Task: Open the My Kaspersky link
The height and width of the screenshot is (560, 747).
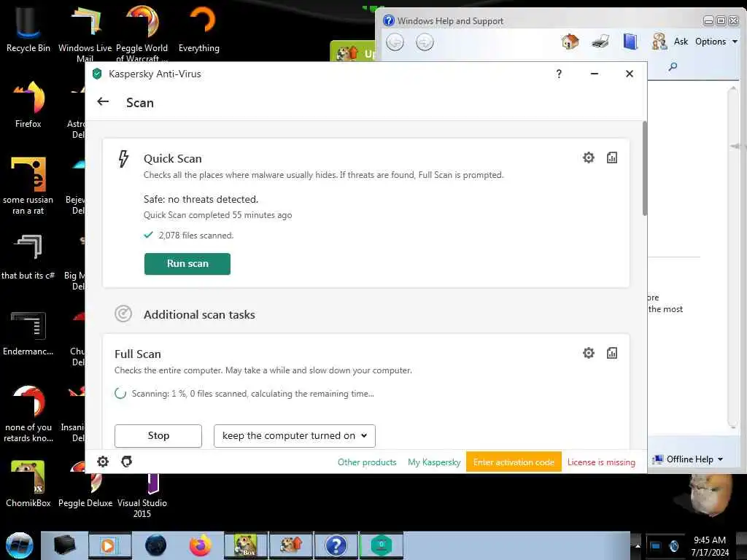Action: [x=434, y=462]
